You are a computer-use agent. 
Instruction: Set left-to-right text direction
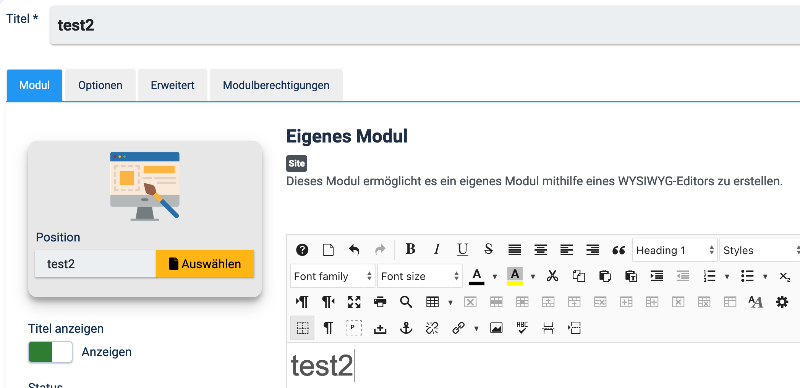[302, 302]
